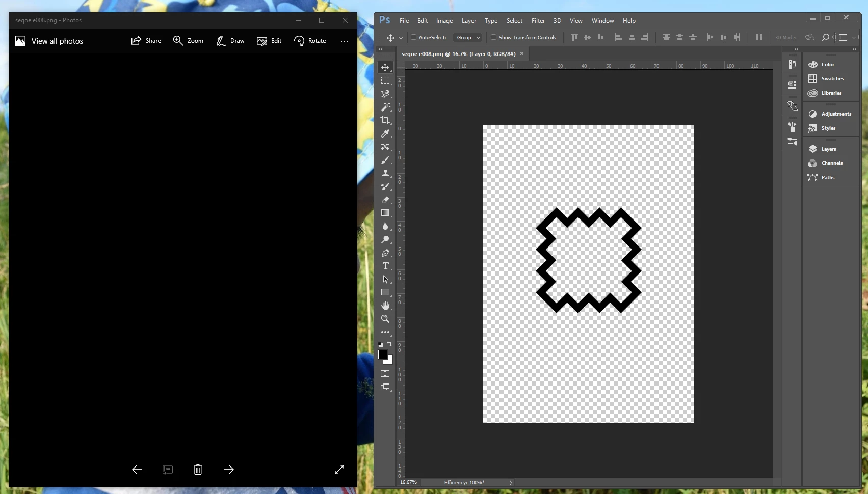Select the Rectangle shape tool

point(385,292)
